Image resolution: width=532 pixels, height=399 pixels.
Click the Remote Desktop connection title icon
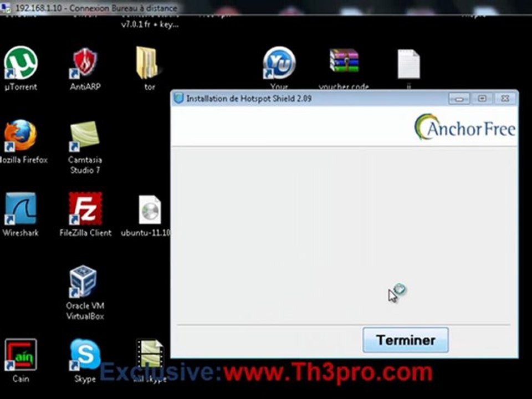(6, 7)
